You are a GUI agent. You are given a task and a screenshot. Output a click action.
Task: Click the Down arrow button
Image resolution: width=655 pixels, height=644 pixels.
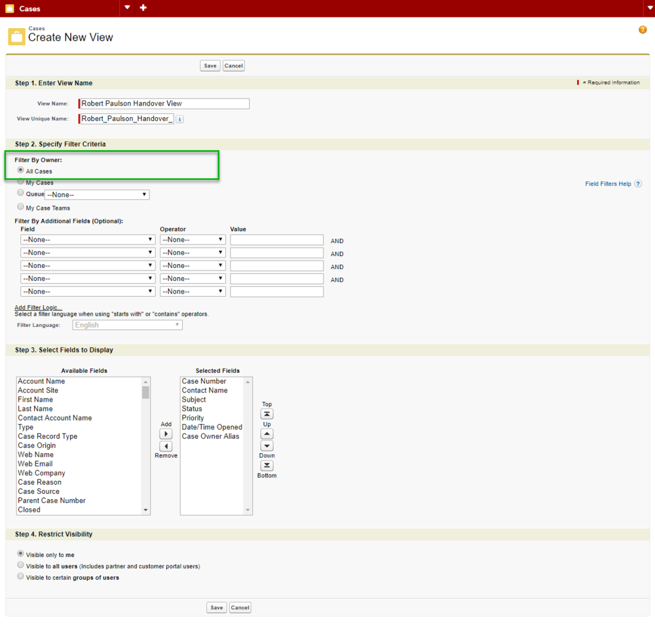267,445
